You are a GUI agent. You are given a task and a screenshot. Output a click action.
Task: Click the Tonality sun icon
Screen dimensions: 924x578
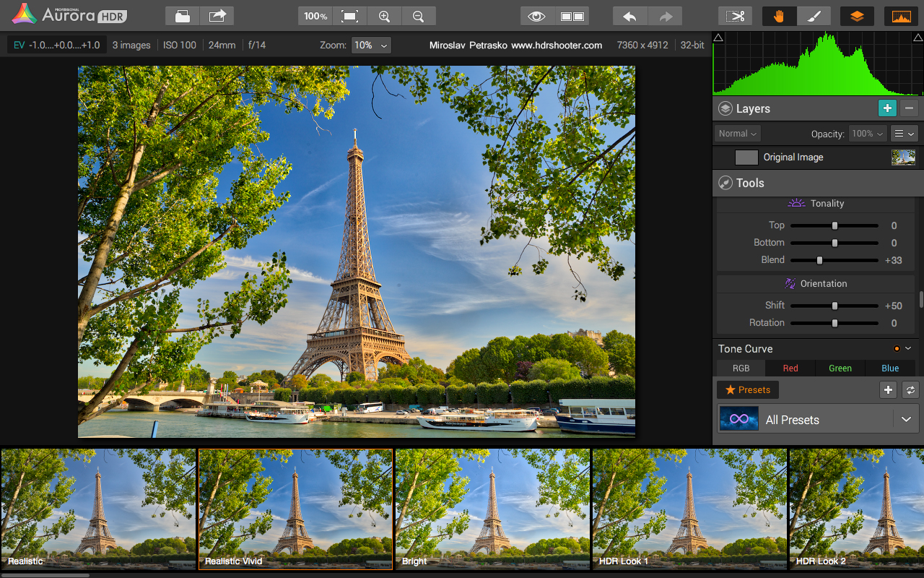(x=796, y=203)
